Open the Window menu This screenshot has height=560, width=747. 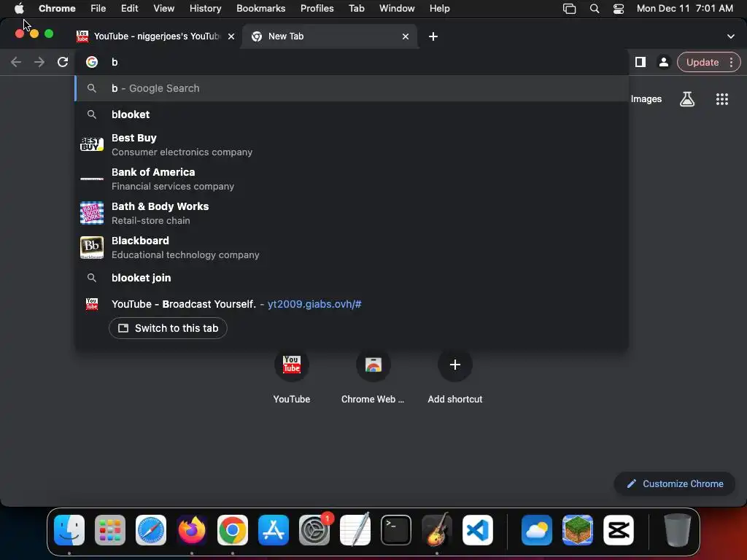[397, 8]
